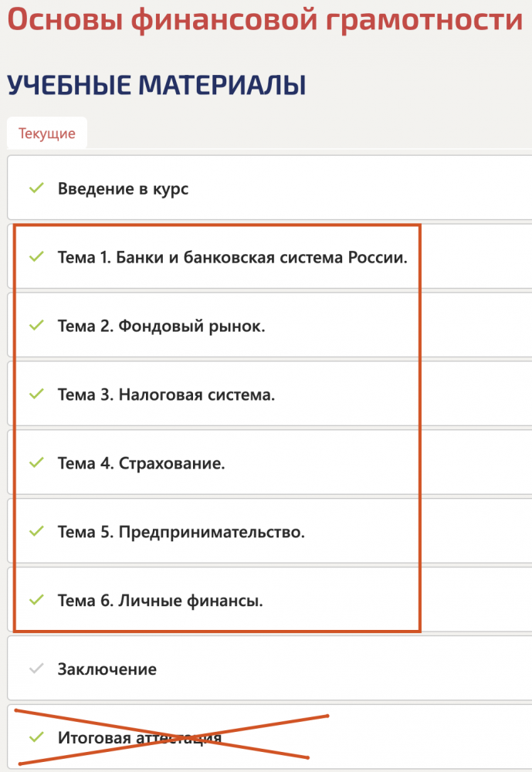This screenshot has width=532, height=772.
Task: Open the Заключение section
Action: pyautogui.click(x=107, y=669)
